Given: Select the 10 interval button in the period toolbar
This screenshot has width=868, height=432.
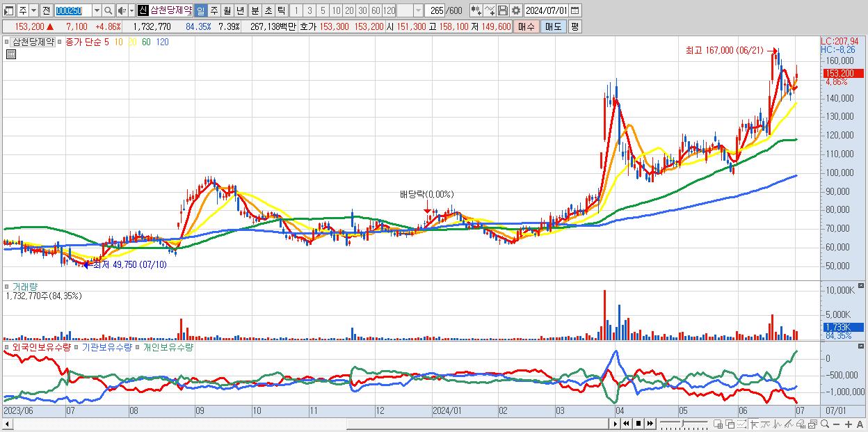Looking at the screenshot, I should click(336, 10).
